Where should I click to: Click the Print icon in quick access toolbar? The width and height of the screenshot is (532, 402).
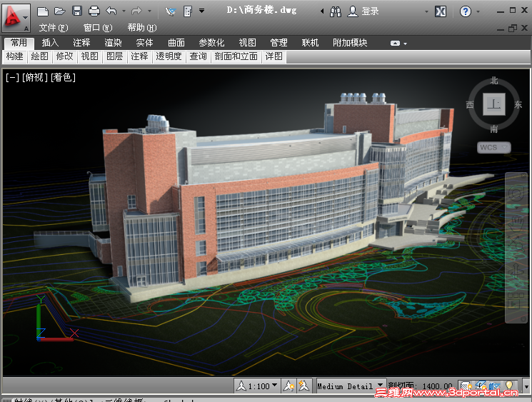click(94, 11)
